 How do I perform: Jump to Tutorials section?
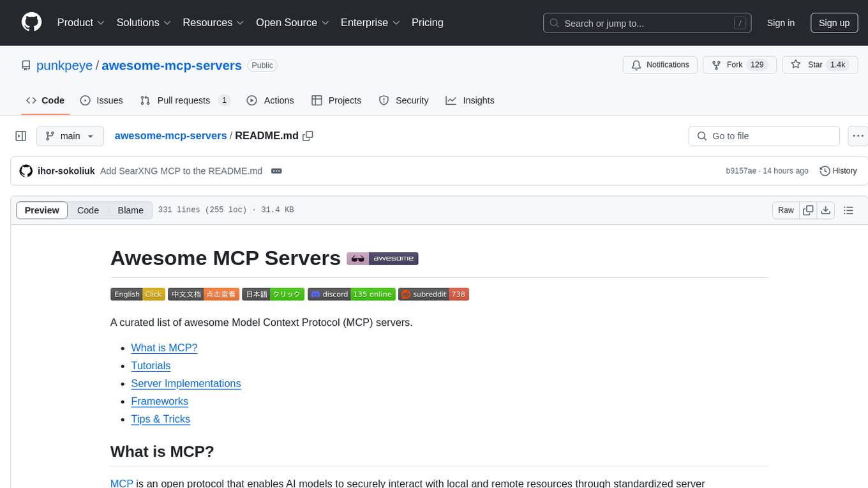151,365
